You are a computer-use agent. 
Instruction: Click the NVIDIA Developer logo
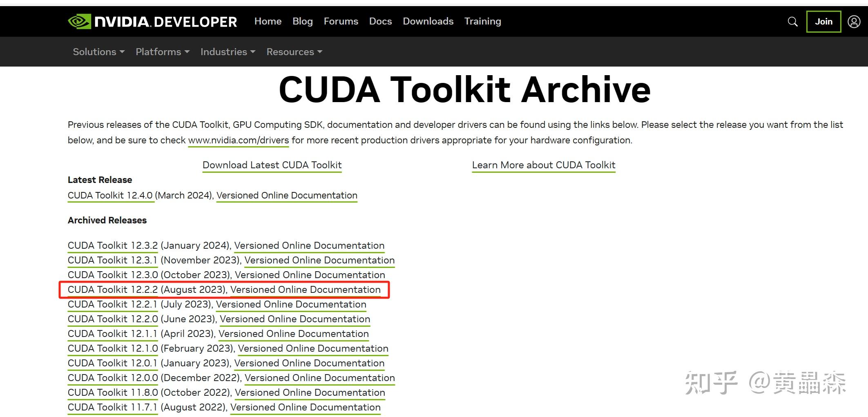[x=151, y=21]
